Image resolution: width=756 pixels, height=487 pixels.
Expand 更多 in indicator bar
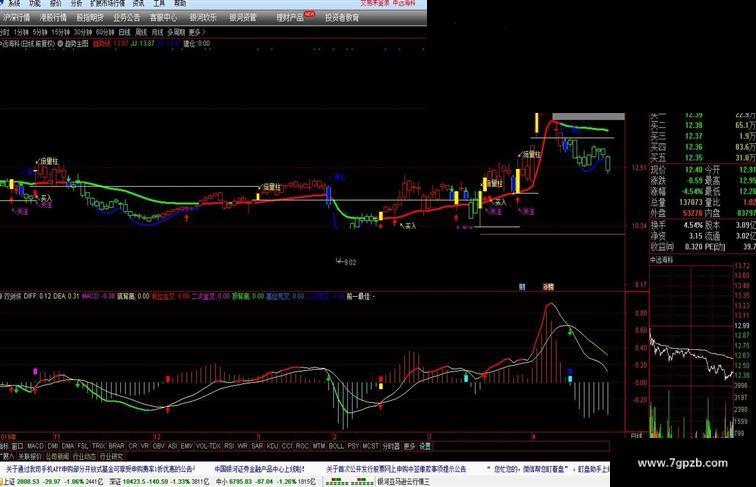tap(409, 446)
